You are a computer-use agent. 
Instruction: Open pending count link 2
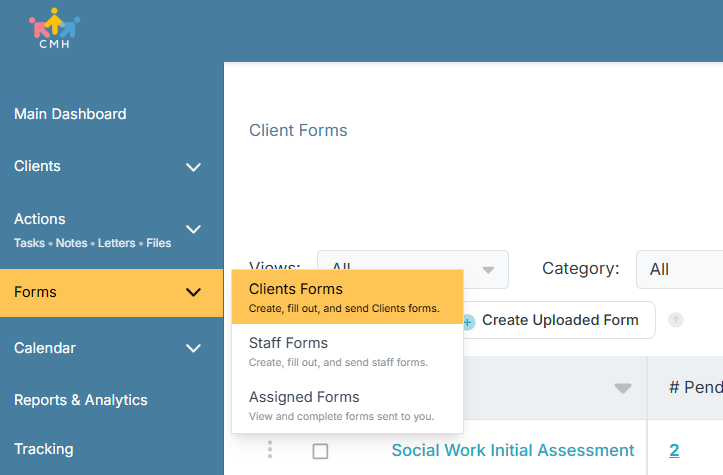tap(674, 450)
